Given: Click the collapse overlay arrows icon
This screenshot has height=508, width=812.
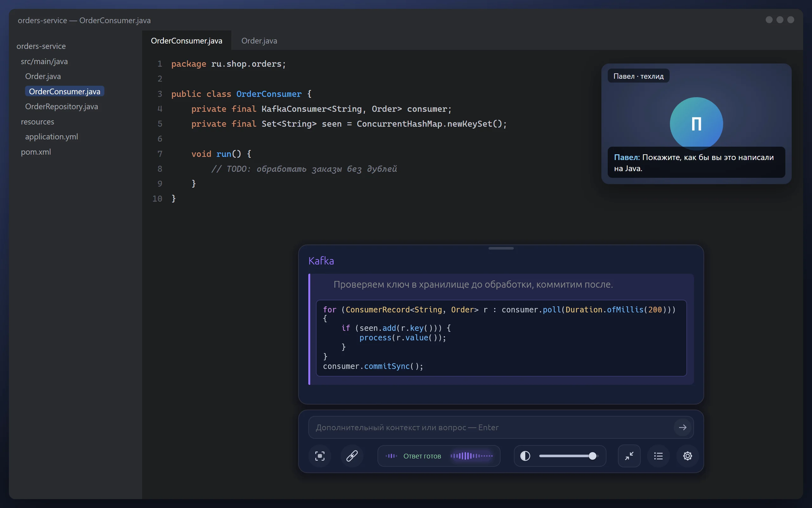Looking at the screenshot, I should (629, 456).
